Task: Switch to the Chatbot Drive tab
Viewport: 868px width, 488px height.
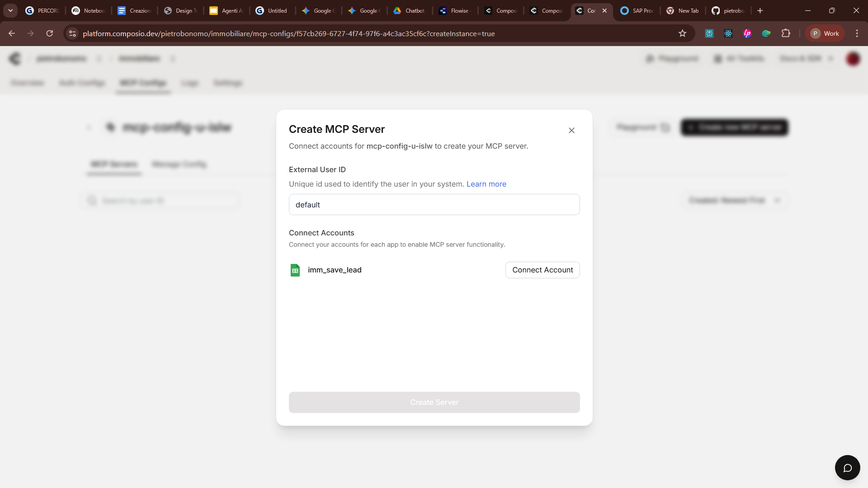Action: point(409,10)
